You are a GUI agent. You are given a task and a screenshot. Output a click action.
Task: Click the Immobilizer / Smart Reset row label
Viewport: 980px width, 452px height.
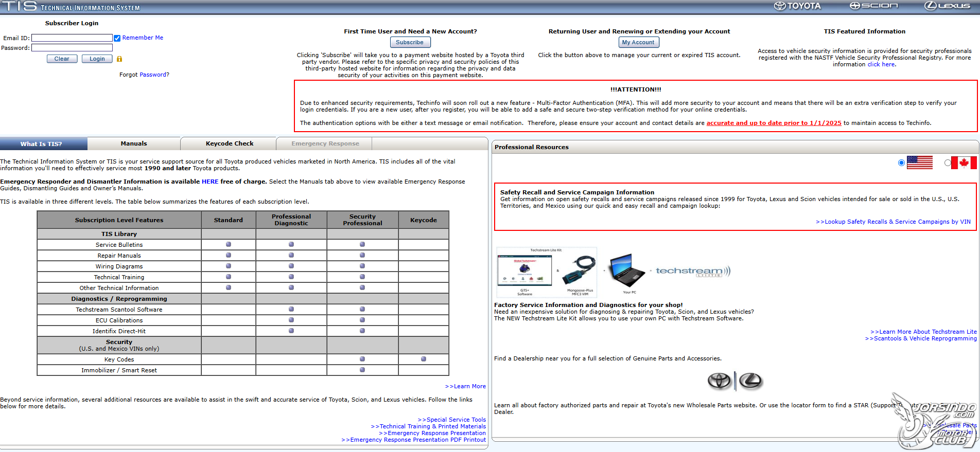tap(119, 371)
